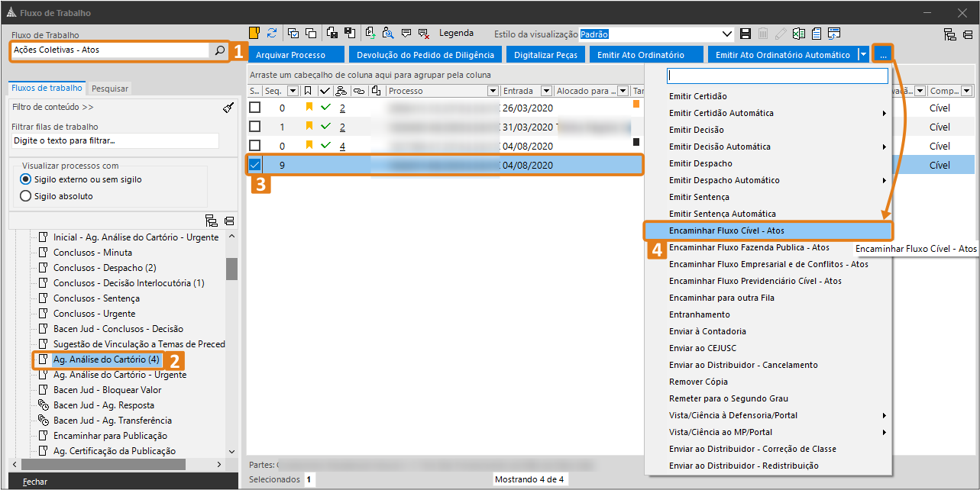Expand Emitir Certidão Automática submenu arrow
The image size is (980, 490).
coord(885,113)
